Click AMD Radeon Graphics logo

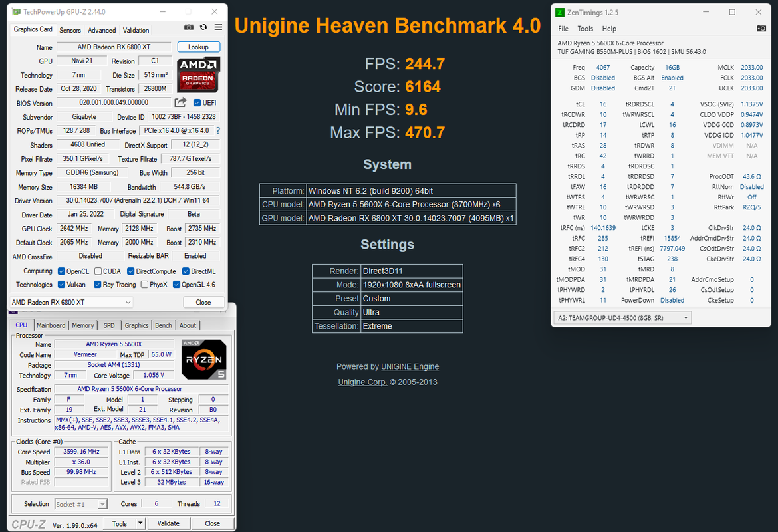pos(198,74)
